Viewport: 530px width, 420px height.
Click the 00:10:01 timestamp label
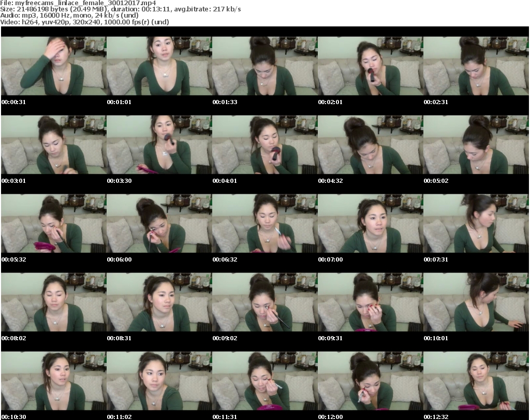pos(436,338)
